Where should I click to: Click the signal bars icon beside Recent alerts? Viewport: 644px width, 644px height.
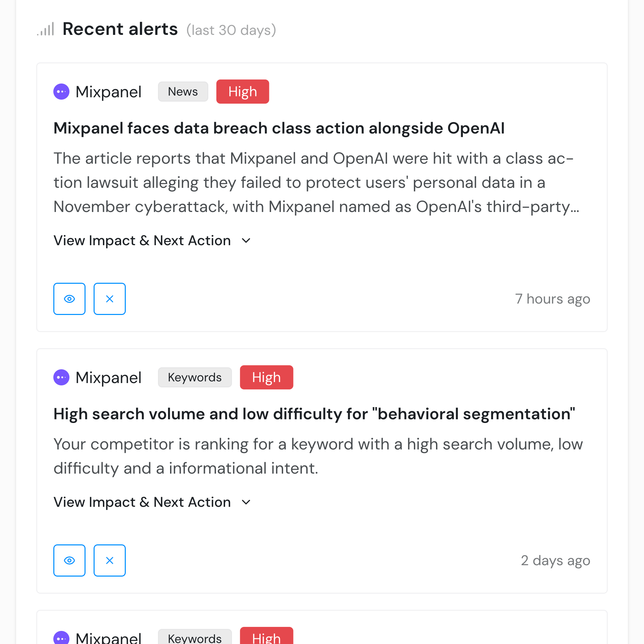46,29
